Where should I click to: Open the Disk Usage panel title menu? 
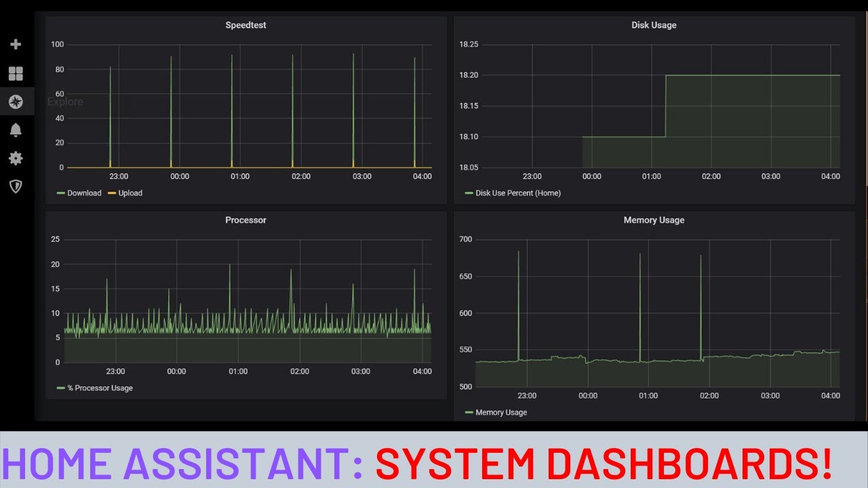[654, 25]
